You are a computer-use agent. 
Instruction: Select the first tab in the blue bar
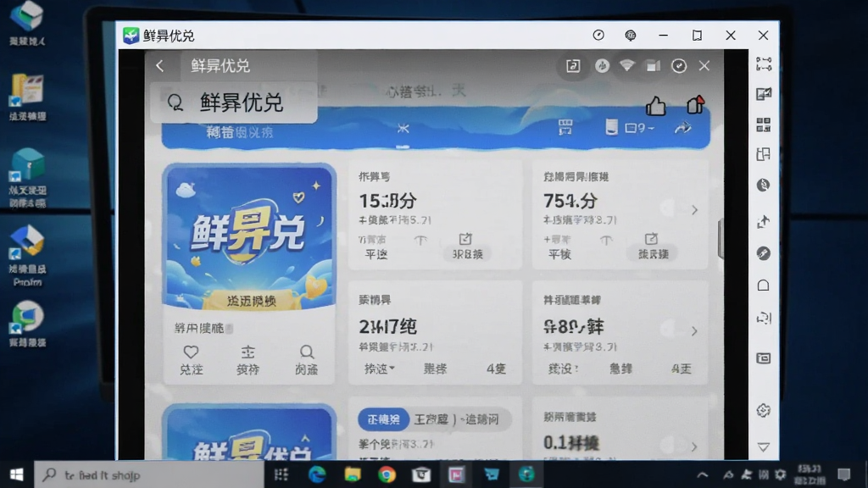click(240, 132)
